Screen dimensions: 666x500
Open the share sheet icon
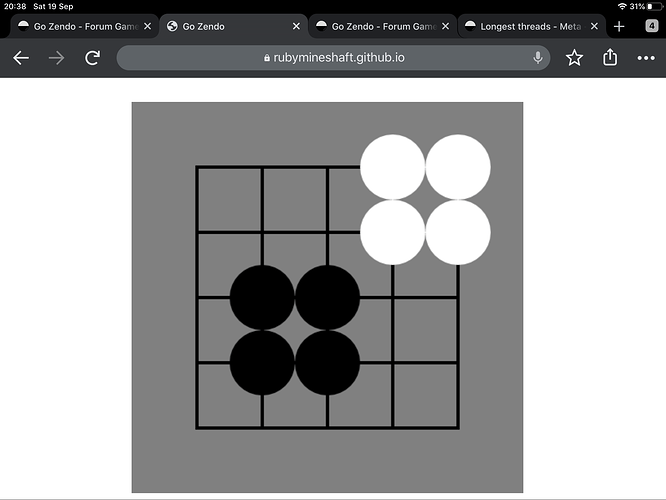click(610, 57)
